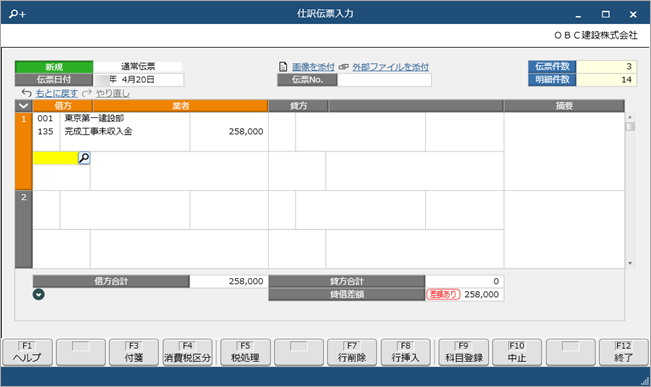Click department code 001 cell
651x387 pixels.
tap(45, 118)
